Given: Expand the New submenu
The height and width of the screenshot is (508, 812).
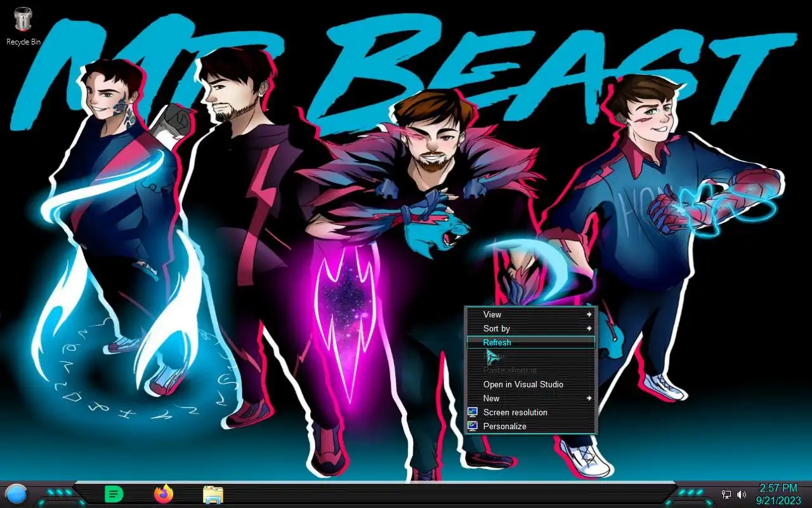Looking at the screenshot, I should pos(530,398).
